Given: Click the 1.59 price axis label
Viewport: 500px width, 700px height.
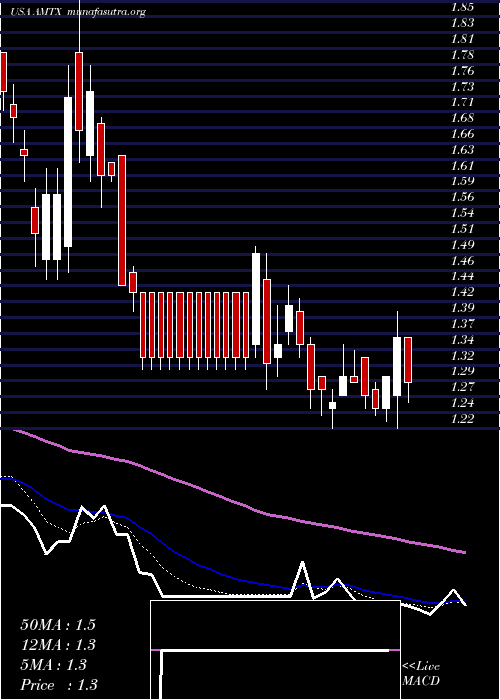Looking at the screenshot, I should pos(462,181).
